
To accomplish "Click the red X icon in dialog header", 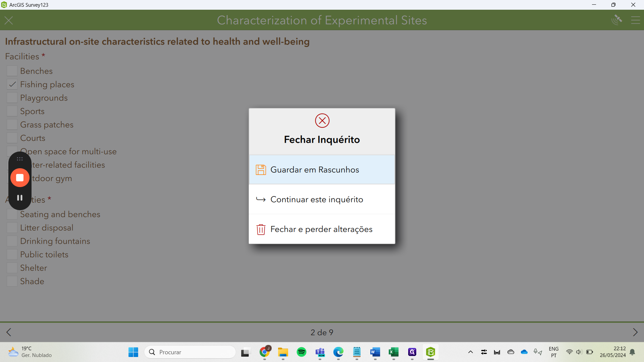I will click(x=322, y=121).
